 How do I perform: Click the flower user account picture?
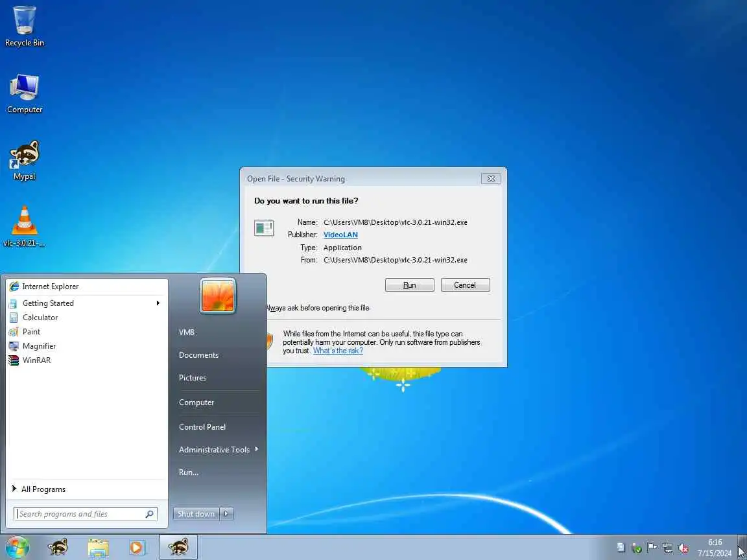pyautogui.click(x=218, y=296)
